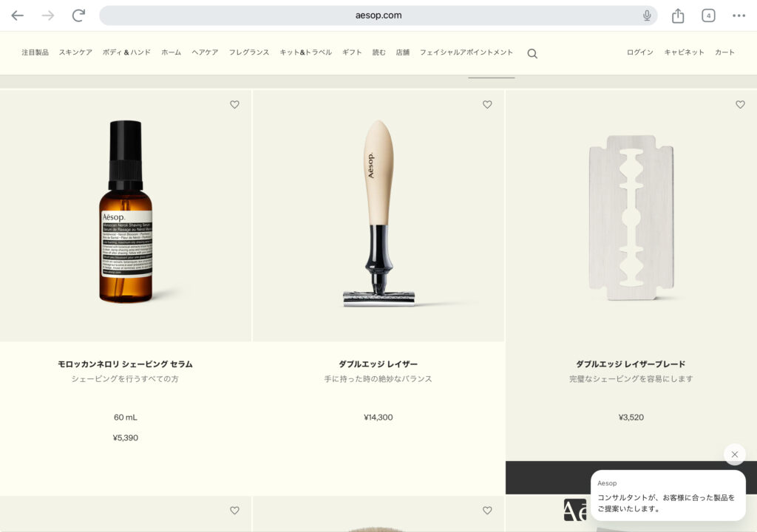Screen dimensions: 757x532
Task: Favorite the ダブルエッジ レイザー with heart icon
Action: click(x=487, y=104)
